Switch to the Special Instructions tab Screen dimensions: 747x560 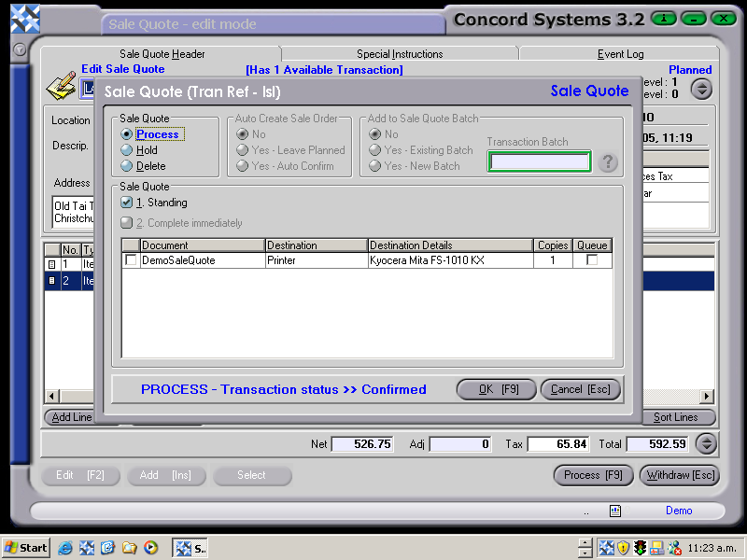coord(402,53)
